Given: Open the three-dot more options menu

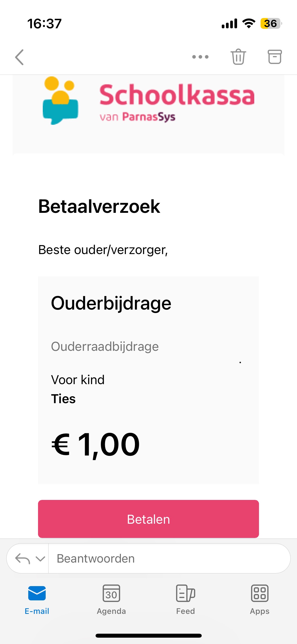Looking at the screenshot, I should [200, 57].
